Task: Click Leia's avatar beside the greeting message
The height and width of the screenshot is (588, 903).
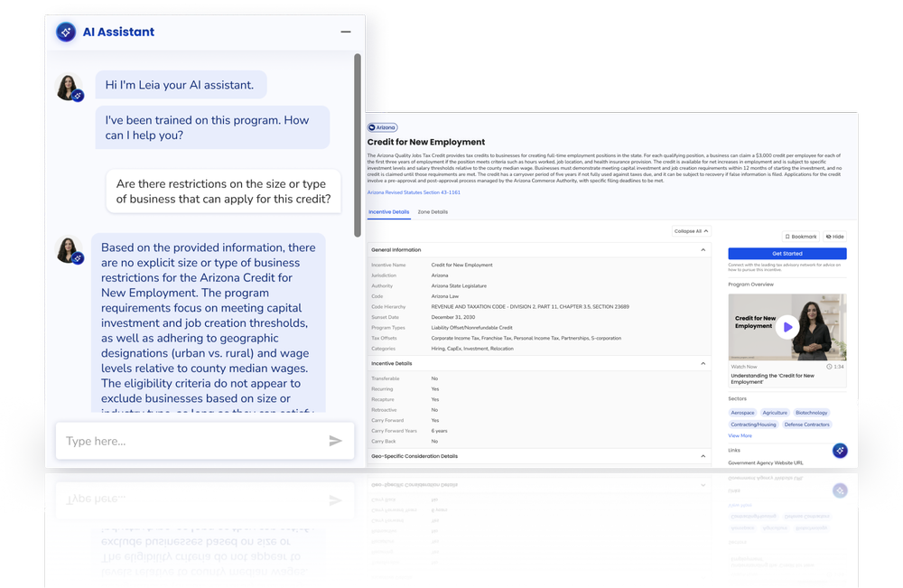Action: [70, 88]
